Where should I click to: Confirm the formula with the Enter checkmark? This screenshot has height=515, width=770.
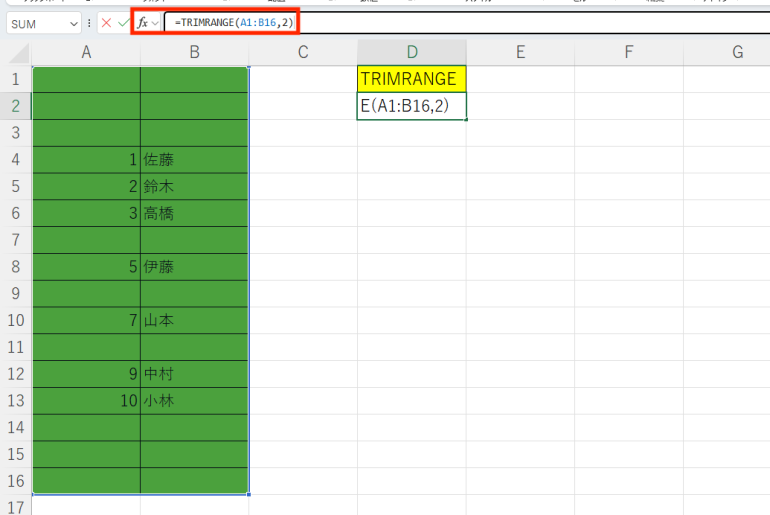point(123,22)
